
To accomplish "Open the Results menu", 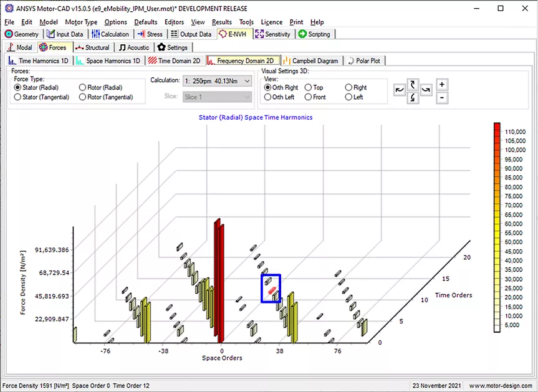I will tap(221, 22).
